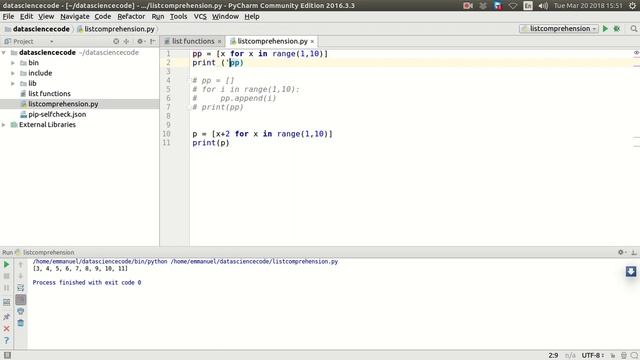This screenshot has height=360, width=640.
Task: Rerun listcomprehension from the Run panel
Action: tap(7, 265)
